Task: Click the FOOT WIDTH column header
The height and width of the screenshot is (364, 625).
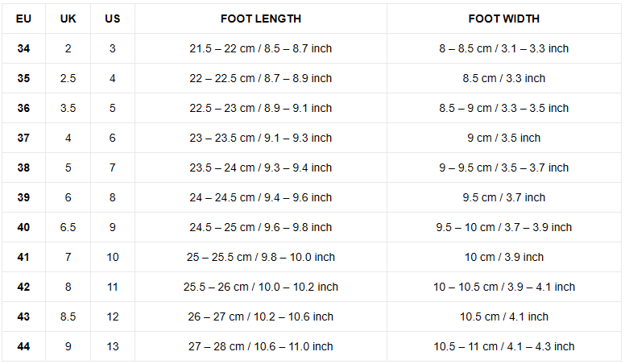Action: click(x=504, y=19)
